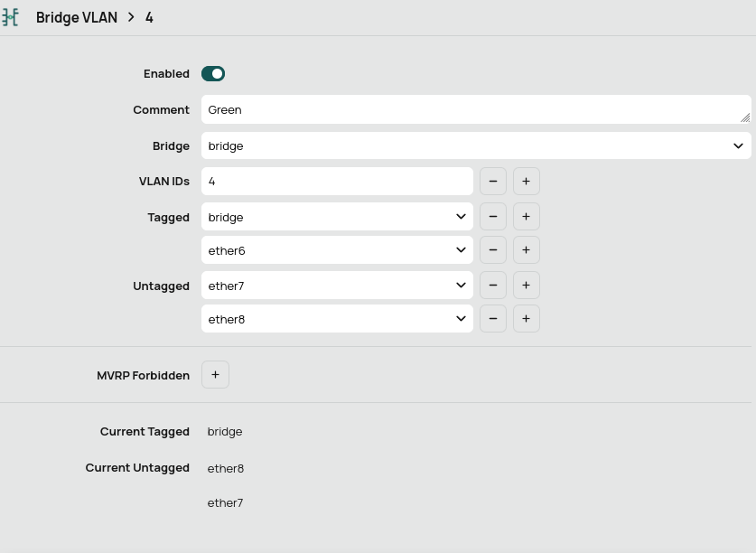Click the VLAN IDs input field
This screenshot has width=756, height=553.
(x=337, y=181)
